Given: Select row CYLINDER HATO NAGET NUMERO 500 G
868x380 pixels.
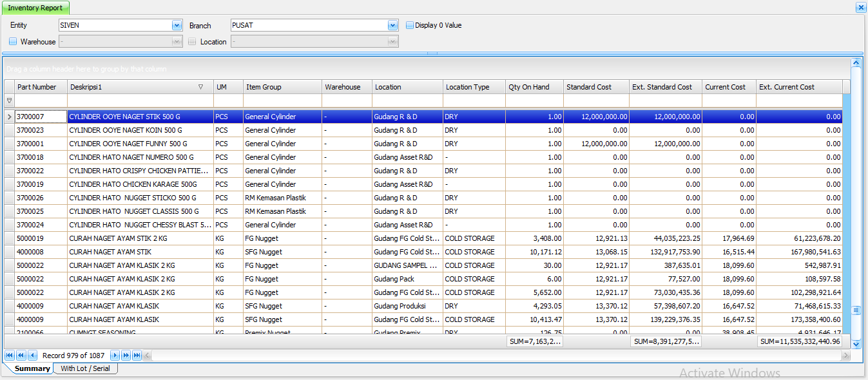Looking at the screenshot, I should [x=423, y=157].
